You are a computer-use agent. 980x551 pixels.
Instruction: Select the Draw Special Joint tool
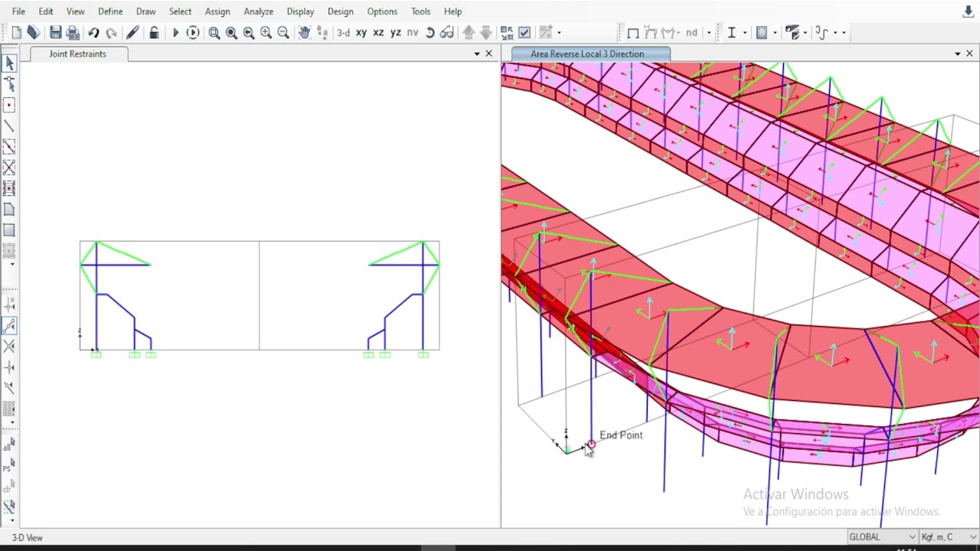(9, 105)
